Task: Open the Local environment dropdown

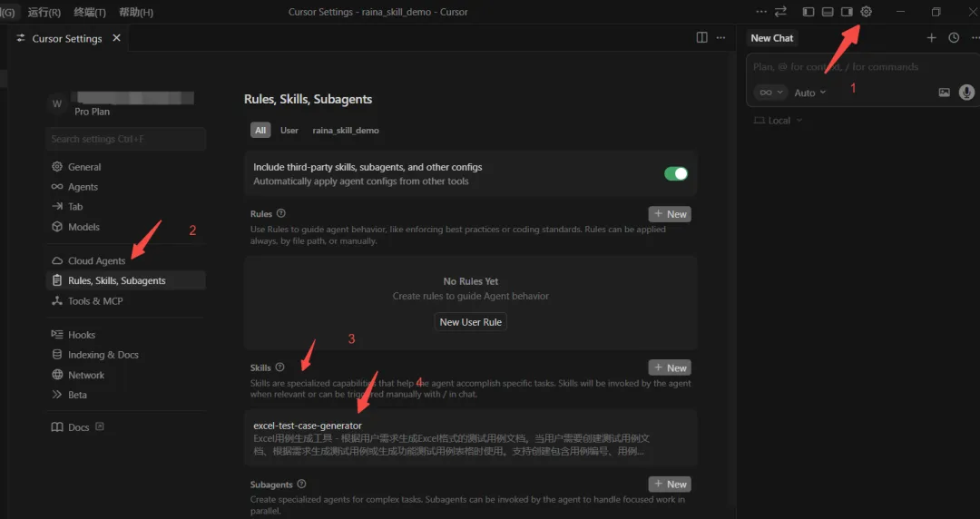Action: pos(779,120)
